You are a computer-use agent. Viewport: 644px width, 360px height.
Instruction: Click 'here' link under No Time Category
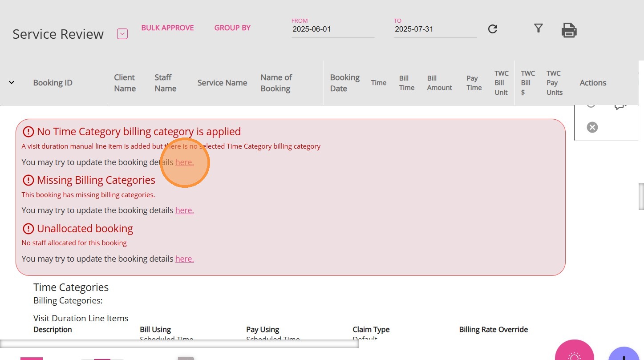[x=184, y=162]
